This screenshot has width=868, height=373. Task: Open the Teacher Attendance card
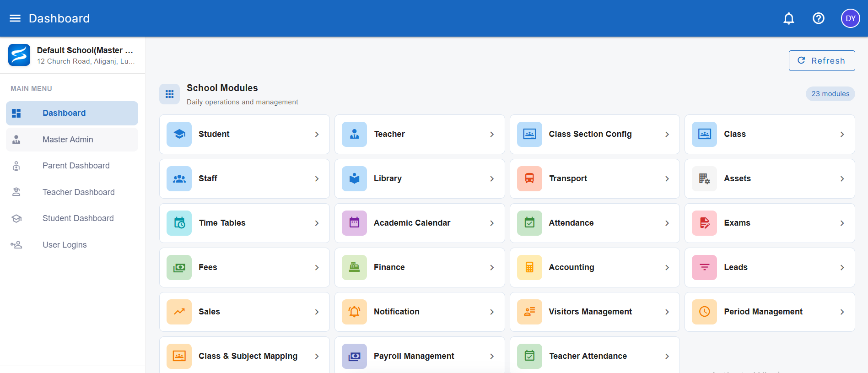point(594,356)
